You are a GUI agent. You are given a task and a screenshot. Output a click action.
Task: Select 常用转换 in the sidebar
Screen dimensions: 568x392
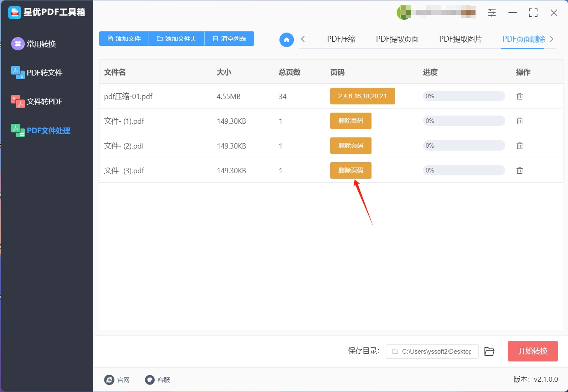pyautogui.click(x=34, y=44)
